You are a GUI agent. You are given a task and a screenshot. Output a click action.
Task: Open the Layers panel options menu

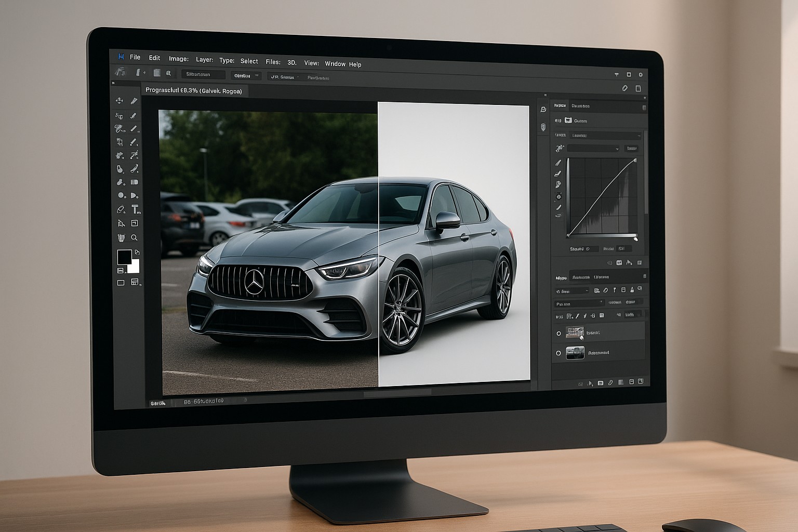point(645,276)
